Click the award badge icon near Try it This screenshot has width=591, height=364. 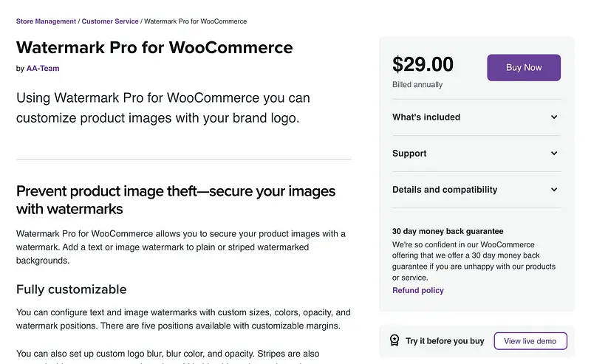[x=394, y=340]
